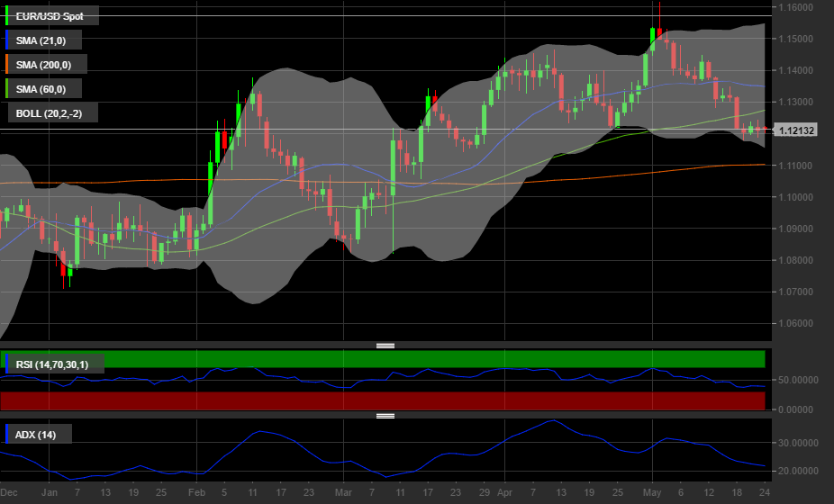Click the 1.16000 price axis label
Screen dimensions: 834x504
[797, 7]
